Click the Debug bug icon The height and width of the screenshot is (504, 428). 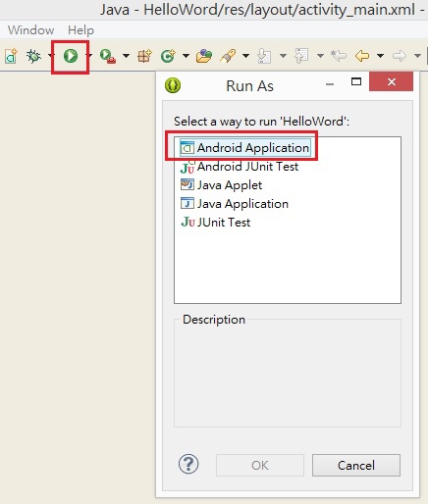[33, 56]
